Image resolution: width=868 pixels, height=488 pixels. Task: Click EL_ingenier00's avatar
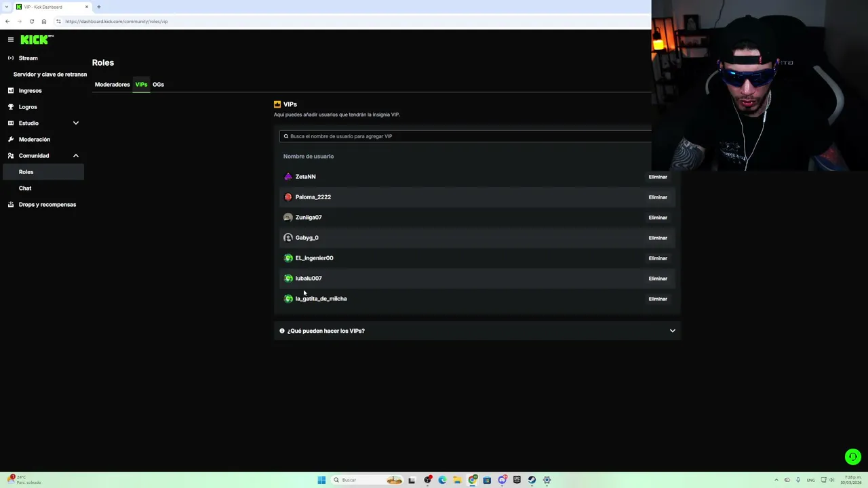288,258
